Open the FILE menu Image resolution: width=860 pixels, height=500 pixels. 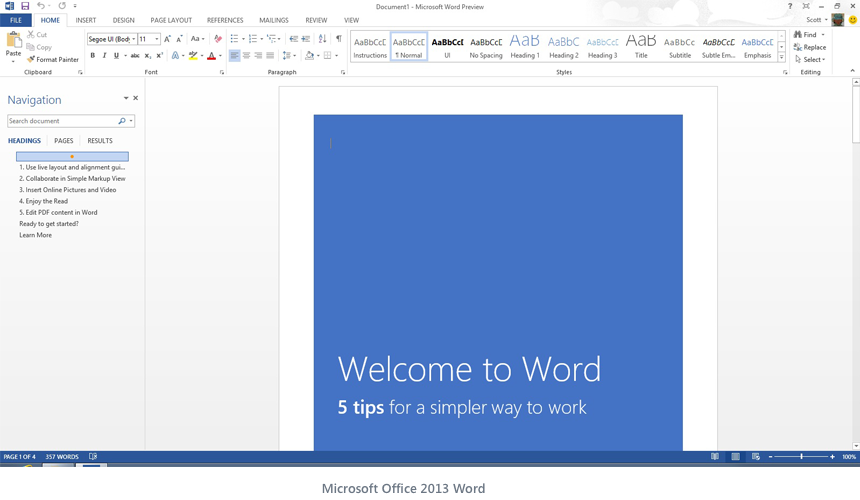pyautogui.click(x=16, y=20)
